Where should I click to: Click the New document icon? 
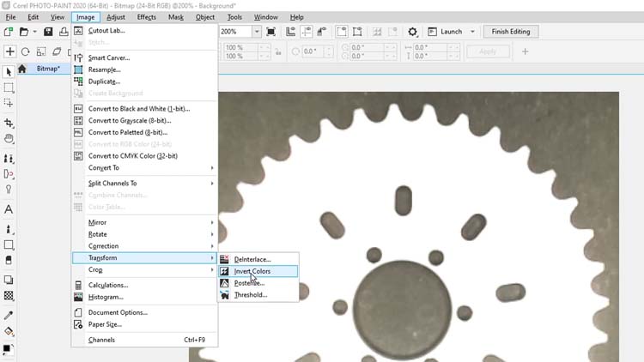tap(9, 32)
